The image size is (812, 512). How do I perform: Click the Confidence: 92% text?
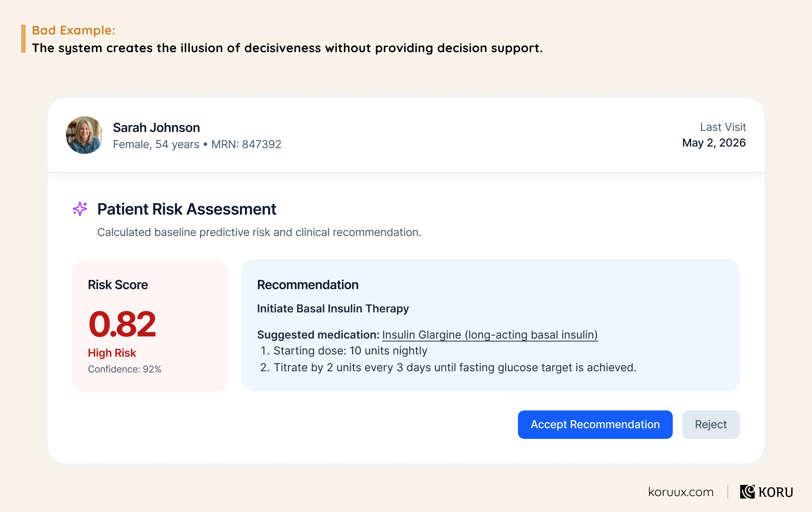click(124, 369)
